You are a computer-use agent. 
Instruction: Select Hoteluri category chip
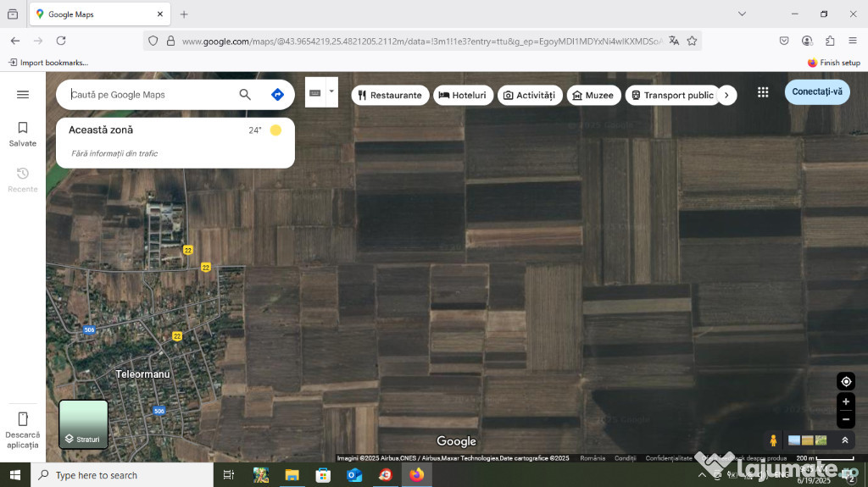point(462,95)
